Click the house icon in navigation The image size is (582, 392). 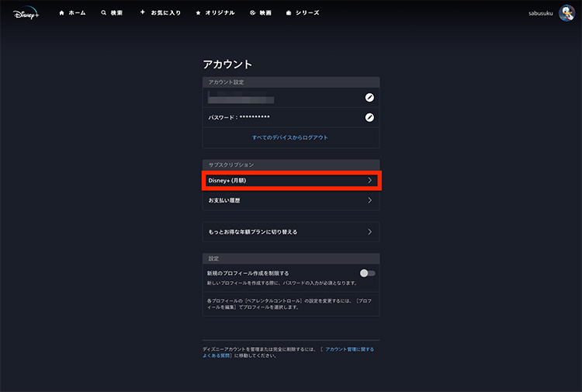point(61,13)
